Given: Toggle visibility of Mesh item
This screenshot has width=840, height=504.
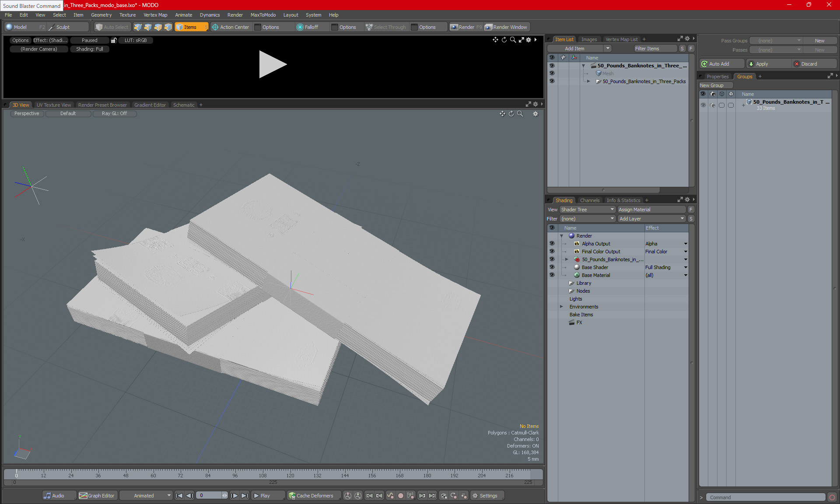Looking at the screenshot, I should [552, 73].
